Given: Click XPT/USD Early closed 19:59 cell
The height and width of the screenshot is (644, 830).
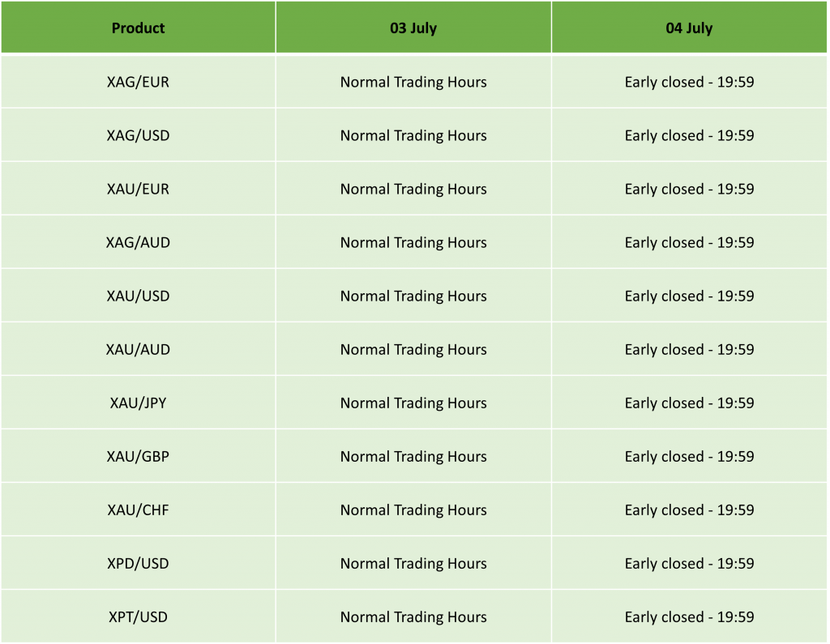Looking at the screenshot, I should click(x=689, y=616).
